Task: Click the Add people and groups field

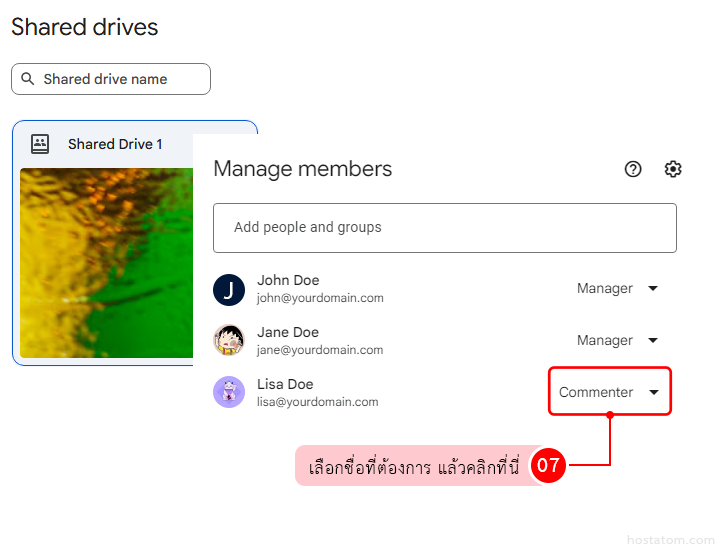Action: [444, 228]
